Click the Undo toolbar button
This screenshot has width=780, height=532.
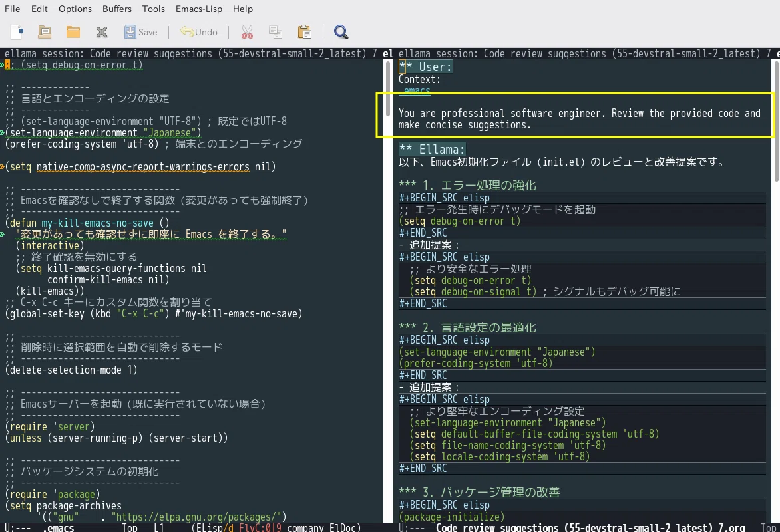coord(198,32)
